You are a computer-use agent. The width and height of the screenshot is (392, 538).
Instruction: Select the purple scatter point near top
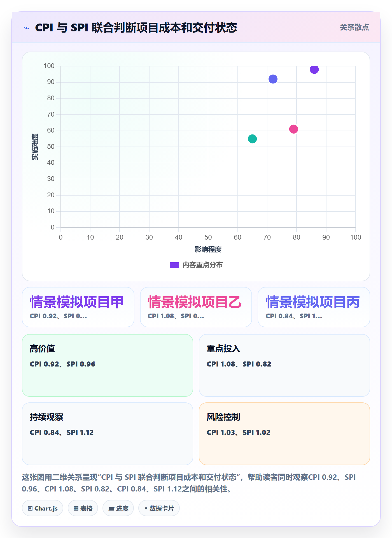coord(314,69)
